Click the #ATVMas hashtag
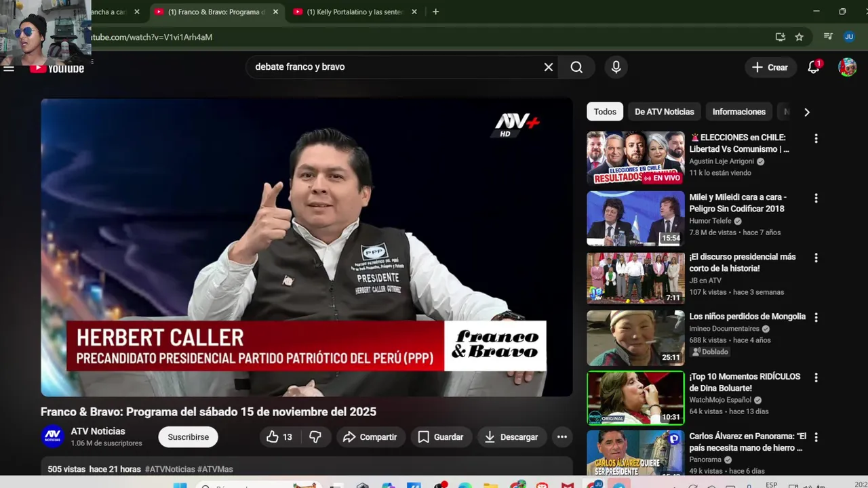Viewport: 868px width, 488px height. coord(215,469)
